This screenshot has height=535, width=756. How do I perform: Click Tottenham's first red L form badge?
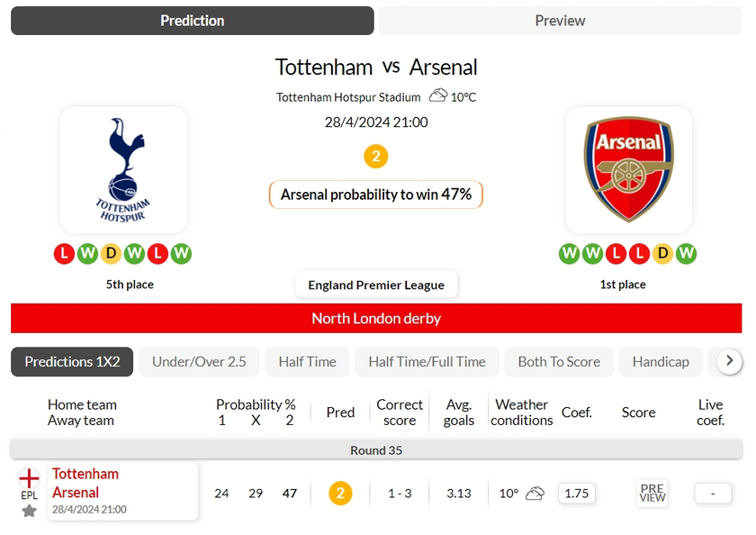coord(64,254)
